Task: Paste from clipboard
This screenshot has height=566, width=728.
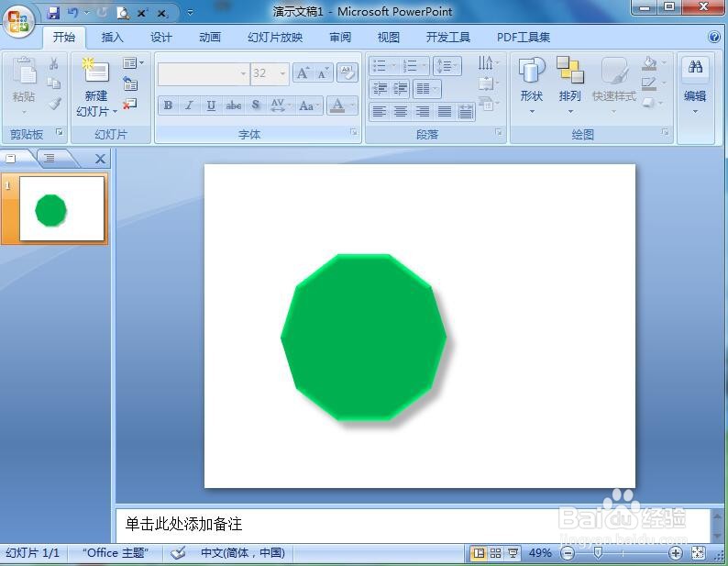Action: (24, 86)
